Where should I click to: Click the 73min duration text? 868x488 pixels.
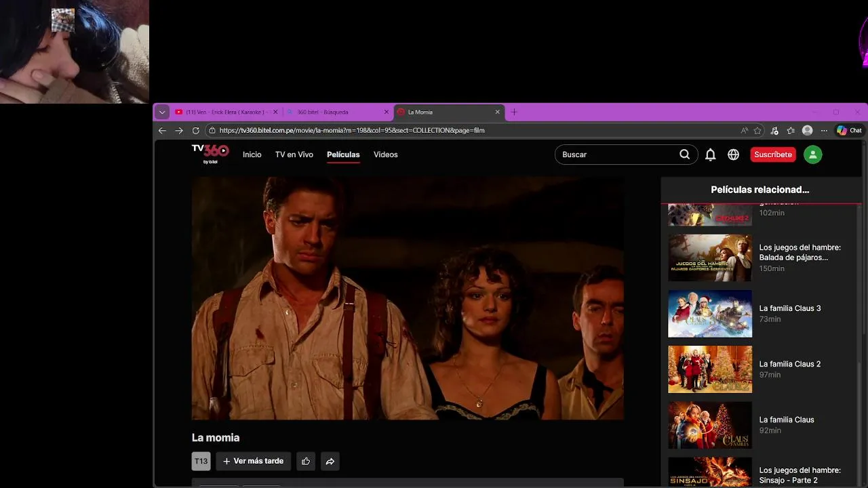point(770,319)
